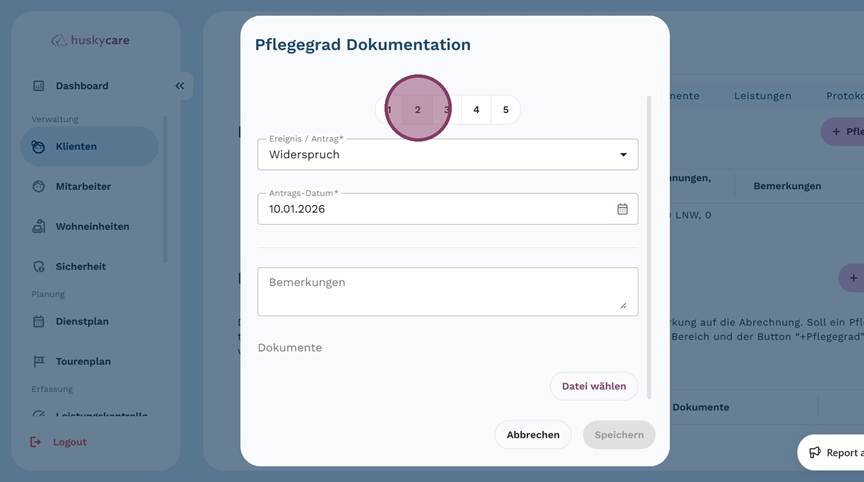Collapse the sidebar with double-chevron icon
The height and width of the screenshot is (482, 864).
180,86
